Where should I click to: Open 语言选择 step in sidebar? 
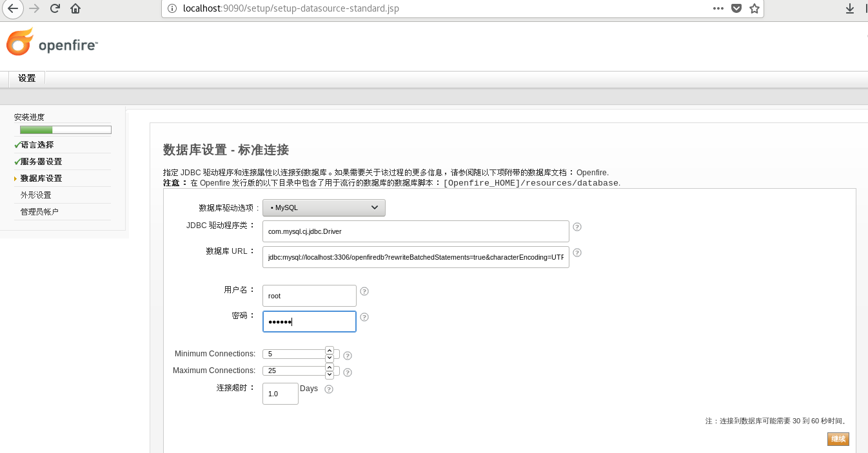[37, 145]
